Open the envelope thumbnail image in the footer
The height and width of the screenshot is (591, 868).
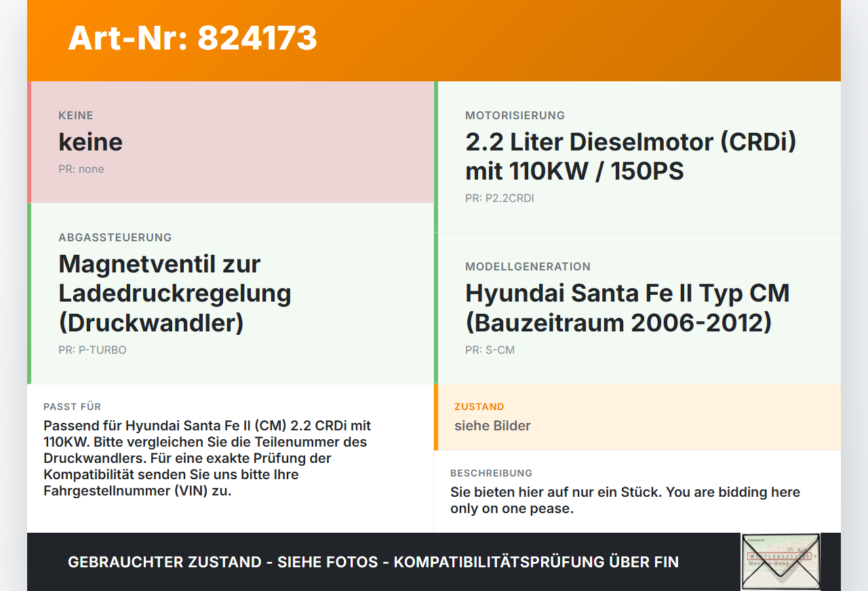click(x=781, y=562)
